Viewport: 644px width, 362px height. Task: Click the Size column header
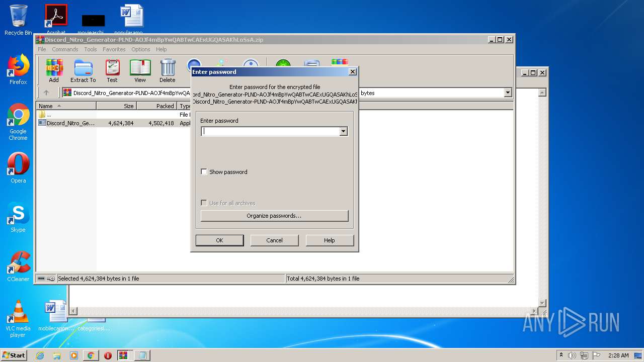tap(116, 106)
